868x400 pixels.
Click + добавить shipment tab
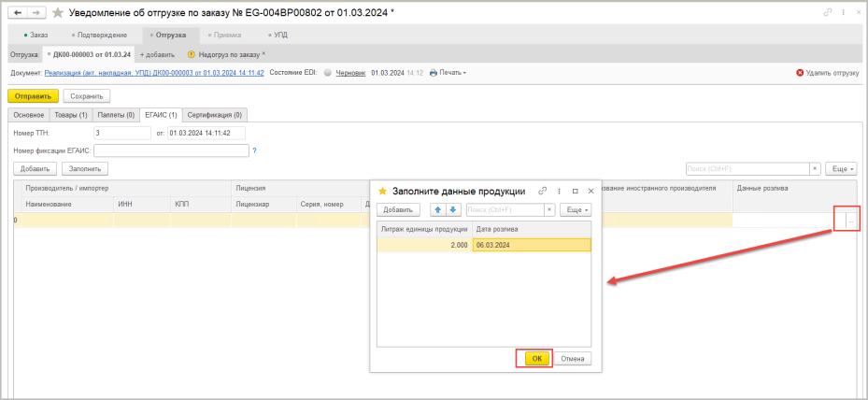point(157,54)
